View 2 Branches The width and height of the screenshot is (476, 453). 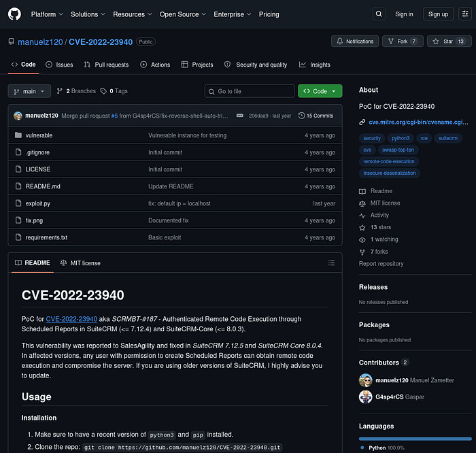[x=76, y=91]
